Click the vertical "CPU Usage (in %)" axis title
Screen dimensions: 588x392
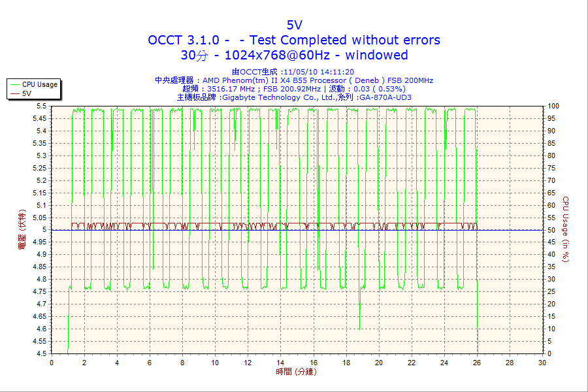[566, 229]
